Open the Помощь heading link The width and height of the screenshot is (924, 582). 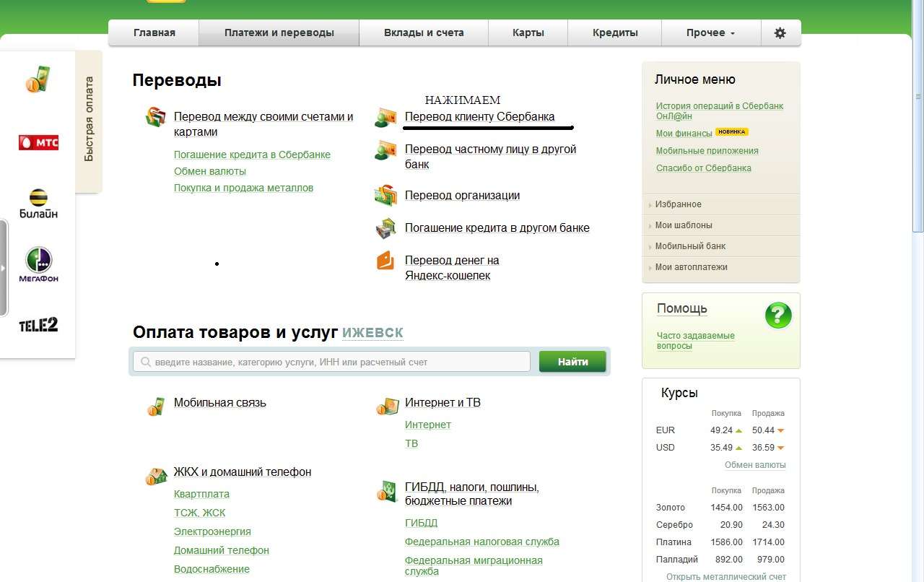[x=682, y=309]
